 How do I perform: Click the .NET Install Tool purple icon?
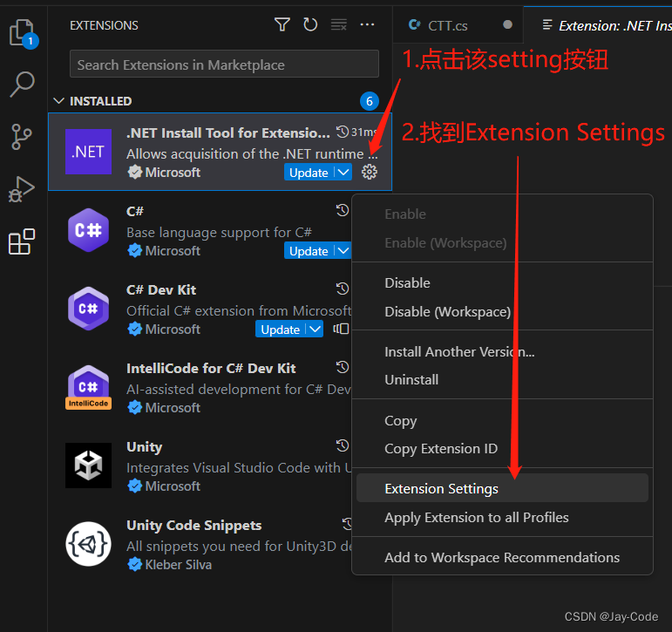coord(88,152)
